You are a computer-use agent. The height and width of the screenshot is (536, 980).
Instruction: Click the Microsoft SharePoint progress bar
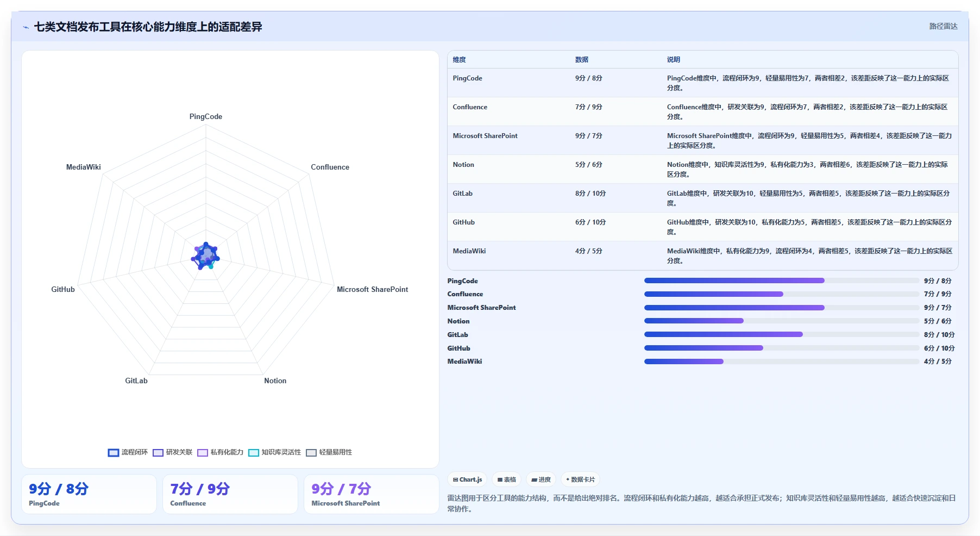782,308
